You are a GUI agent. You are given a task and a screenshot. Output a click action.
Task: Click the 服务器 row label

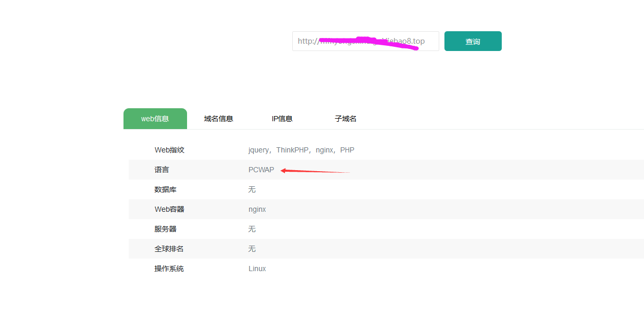tap(165, 229)
